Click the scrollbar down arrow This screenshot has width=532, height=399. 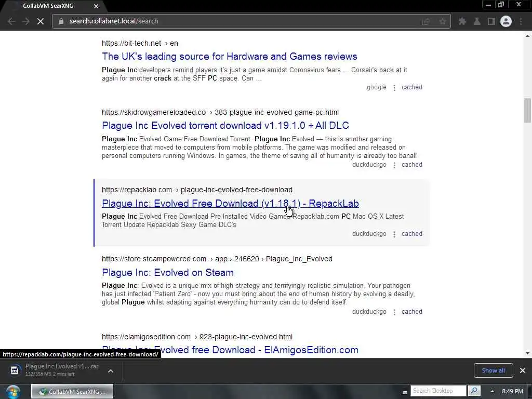527,353
